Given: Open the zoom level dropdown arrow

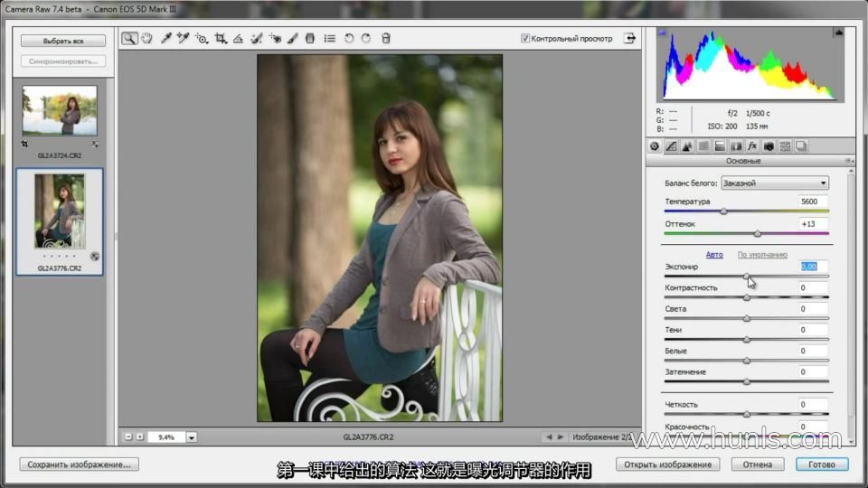Looking at the screenshot, I should [192, 437].
